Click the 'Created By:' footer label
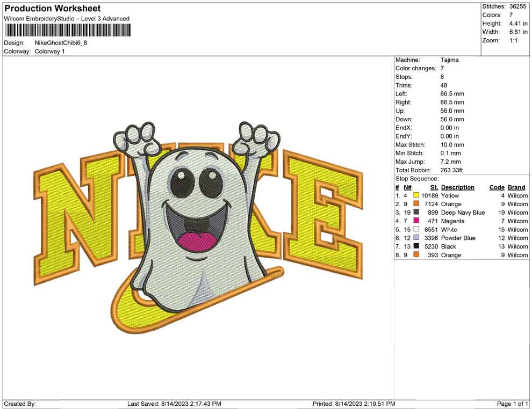Viewport: 532px width, 409px height. coord(20,404)
